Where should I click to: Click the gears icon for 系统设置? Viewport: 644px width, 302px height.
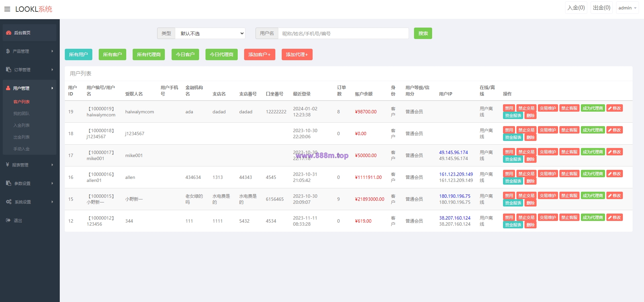(x=9, y=202)
